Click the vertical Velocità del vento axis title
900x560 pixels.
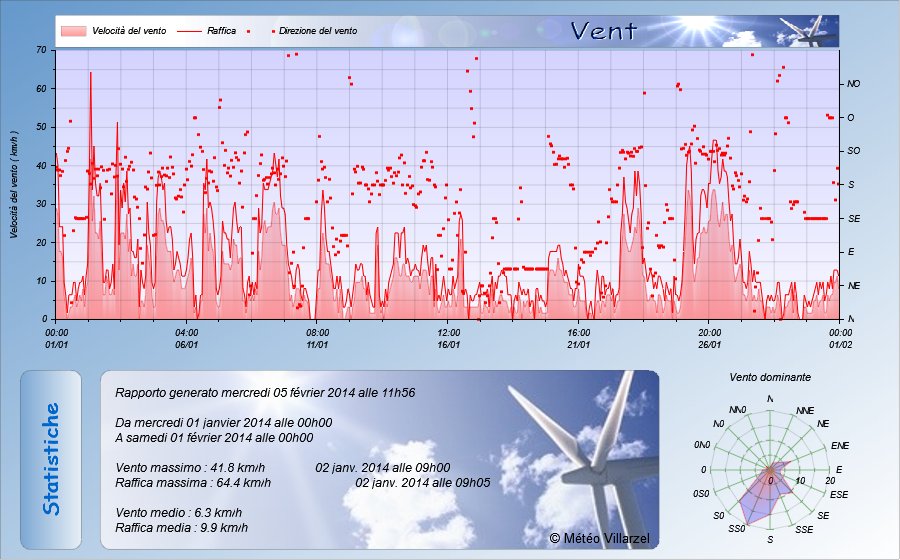pyautogui.click(x=15, y=185)
